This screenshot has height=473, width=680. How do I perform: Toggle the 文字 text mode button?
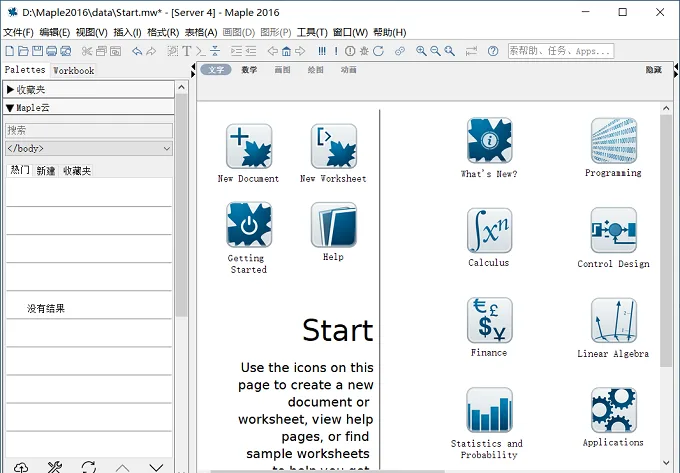point(216,70)
